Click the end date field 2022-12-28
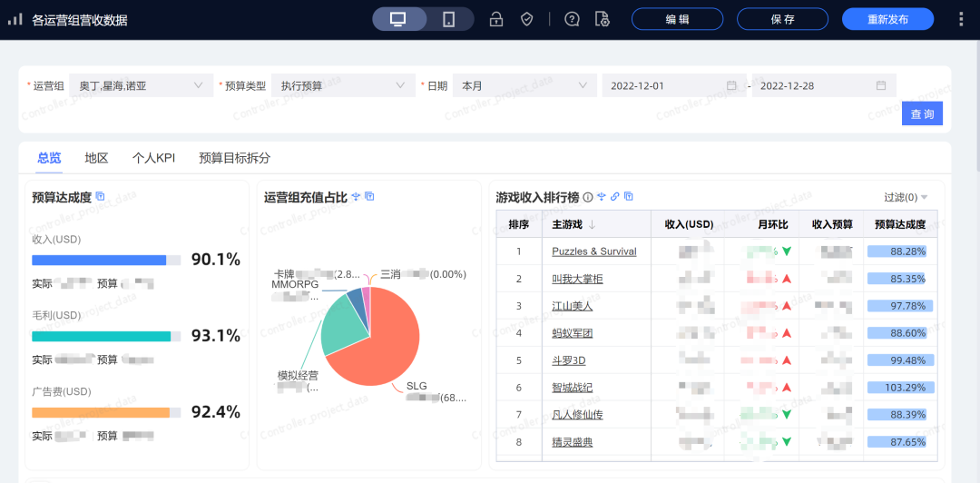Screen dimensions: 980x483 [x=824, y=85]
